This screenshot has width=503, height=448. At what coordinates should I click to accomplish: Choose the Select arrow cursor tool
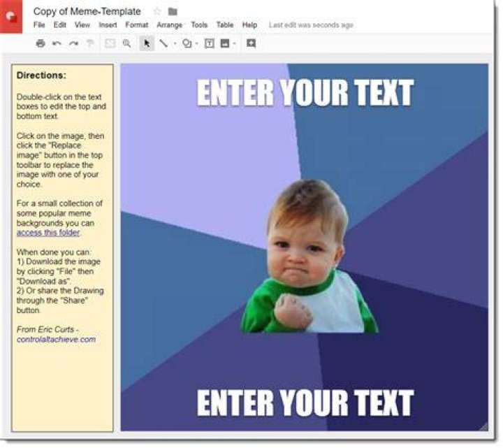click(147, 43)
